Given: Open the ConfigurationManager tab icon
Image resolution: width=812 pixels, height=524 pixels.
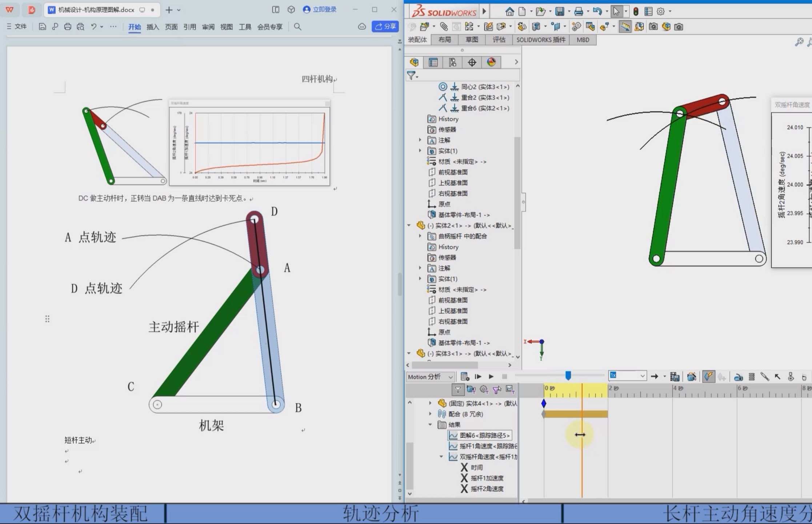Looking at the screenshot, I should (x=452, y=62).
